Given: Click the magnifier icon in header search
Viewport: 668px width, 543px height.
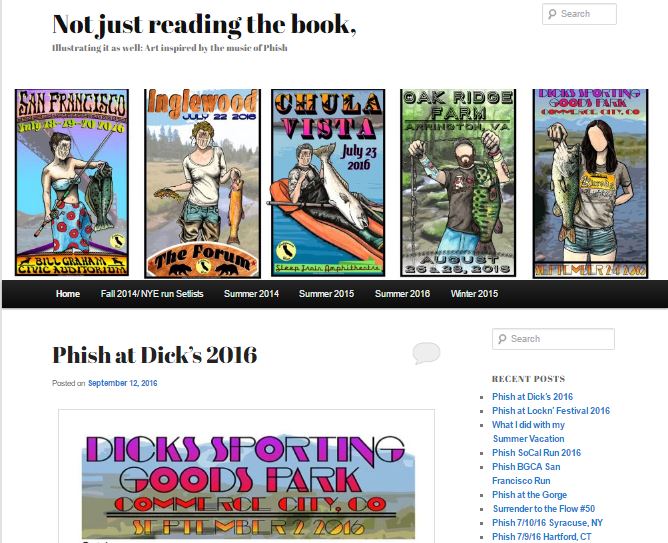Looking at the screenshot, I should [x=552, y=14].
